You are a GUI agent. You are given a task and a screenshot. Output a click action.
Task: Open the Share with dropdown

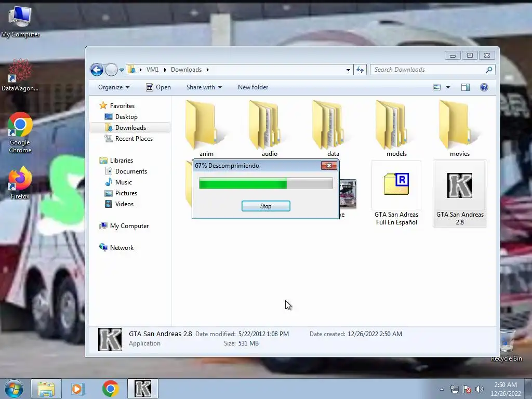[x=204, y=87]
